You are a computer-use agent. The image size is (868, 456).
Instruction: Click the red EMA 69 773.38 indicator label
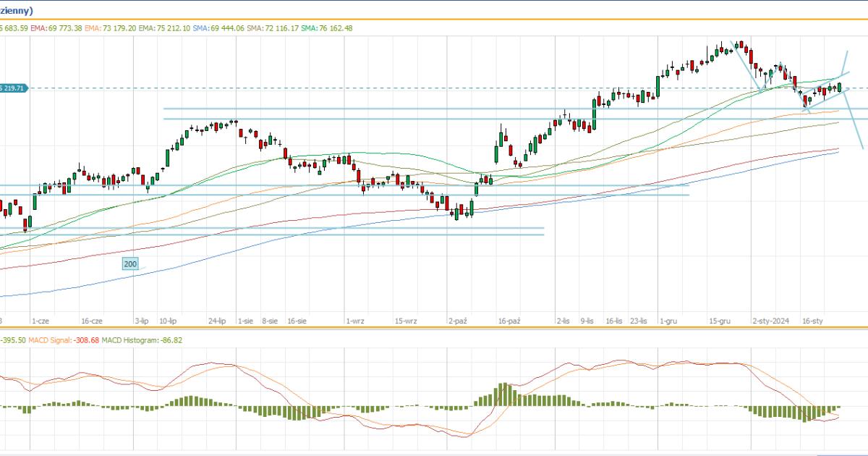point(56,28)
